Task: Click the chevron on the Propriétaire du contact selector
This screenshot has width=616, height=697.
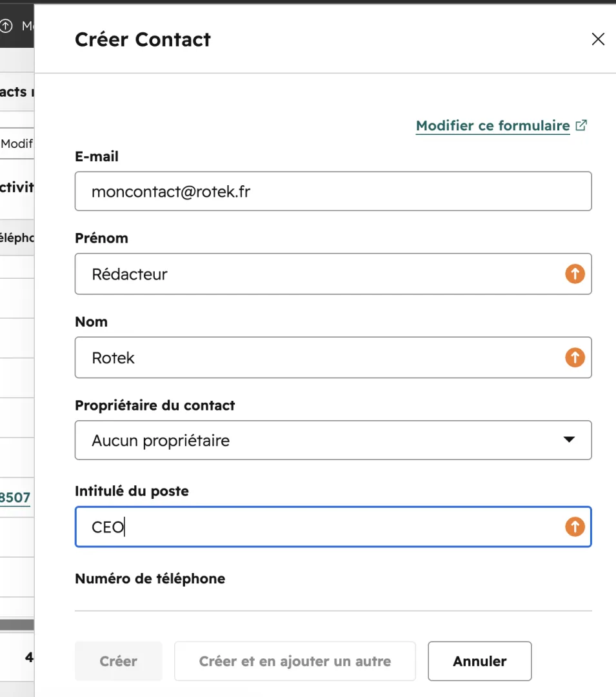Action: point(570,439)
